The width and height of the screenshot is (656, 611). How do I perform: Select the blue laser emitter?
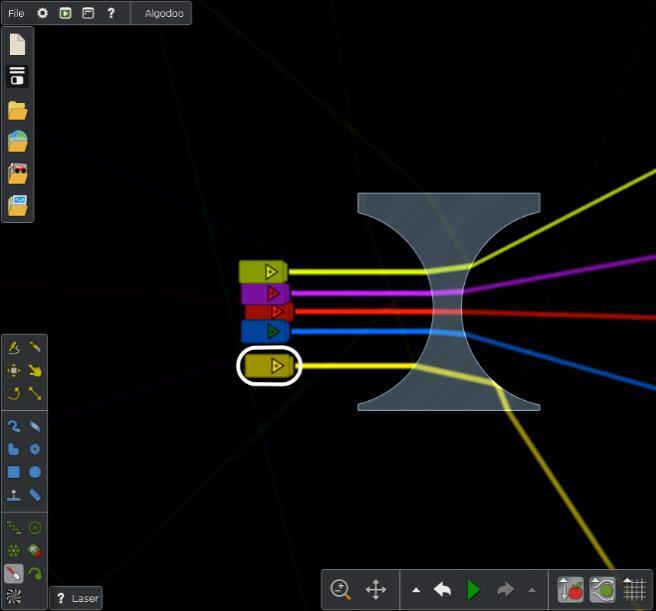[x=265, y=331]
